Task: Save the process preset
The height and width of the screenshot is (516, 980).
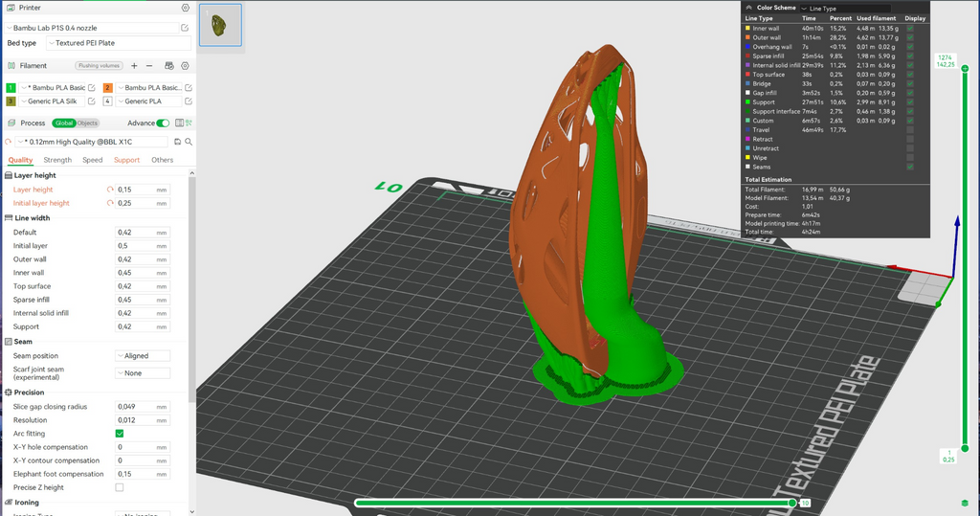Action: (x=177, y=142)
